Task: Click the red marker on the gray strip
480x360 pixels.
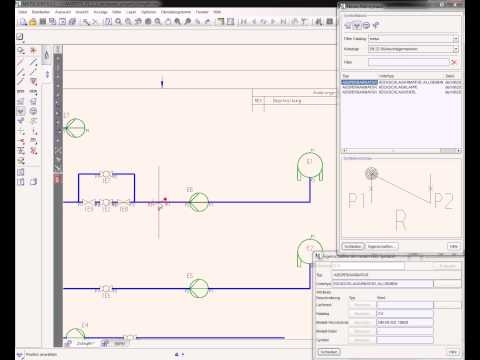Action: 58,180
